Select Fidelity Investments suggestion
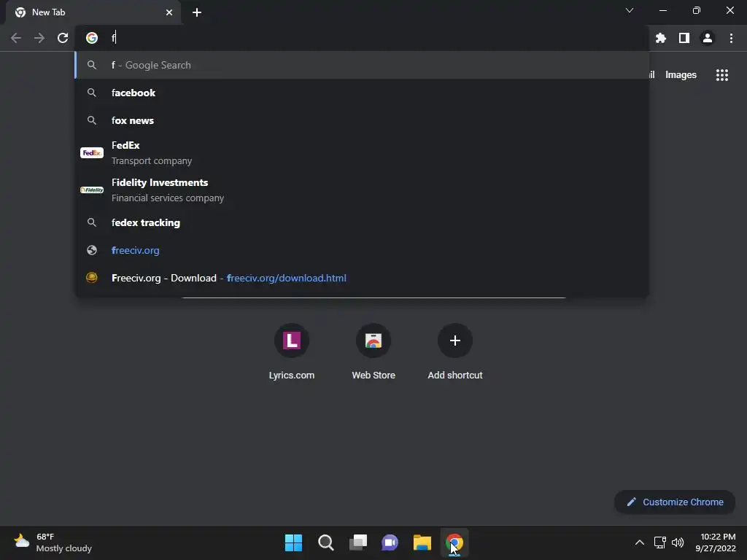This screenshot has height=560, width=747. 362,190
